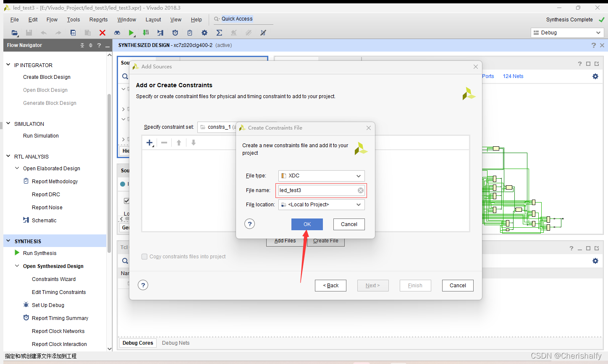Screen dimensions: 608x364
Task: Collapse all in Flow Navigator header
Action: click(82, 45)
